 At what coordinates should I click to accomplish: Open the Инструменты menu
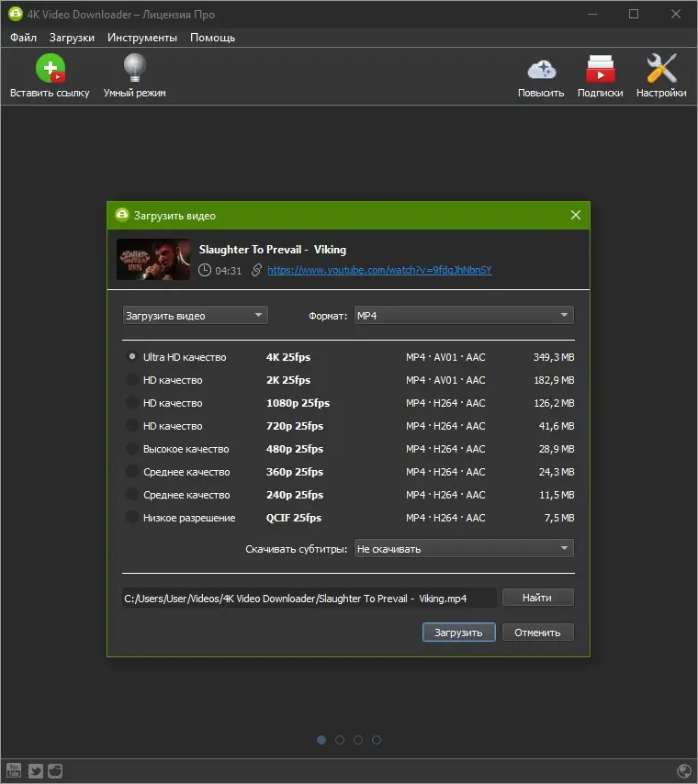pyautogui.click(x=142, y=38)
